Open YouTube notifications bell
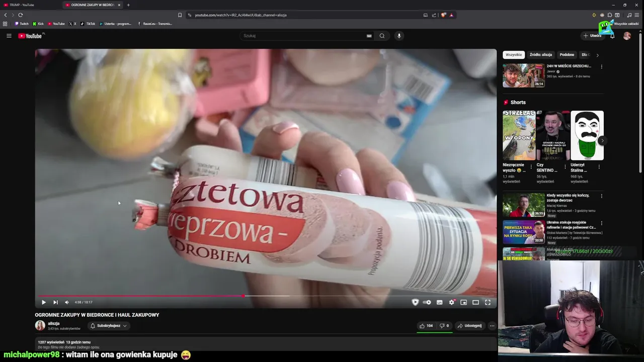This screenshot has height=362, width=644. (612, 36)
